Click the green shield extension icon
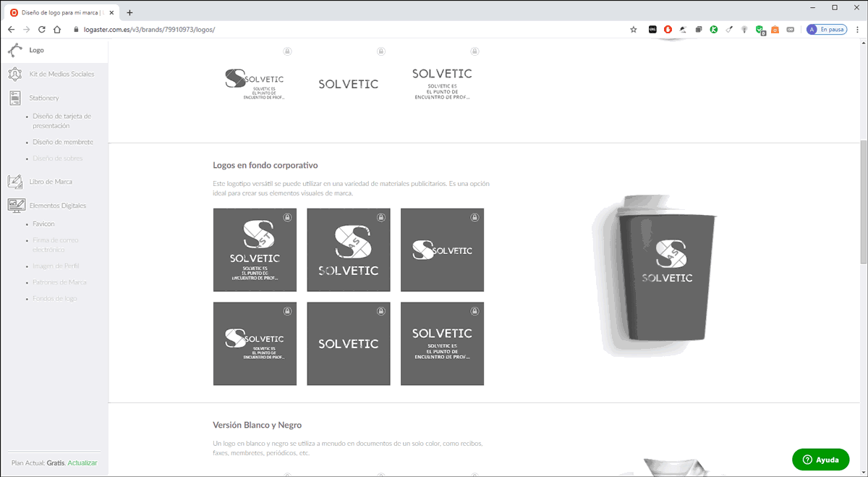868x477 pixels. [x=760, y=30]
